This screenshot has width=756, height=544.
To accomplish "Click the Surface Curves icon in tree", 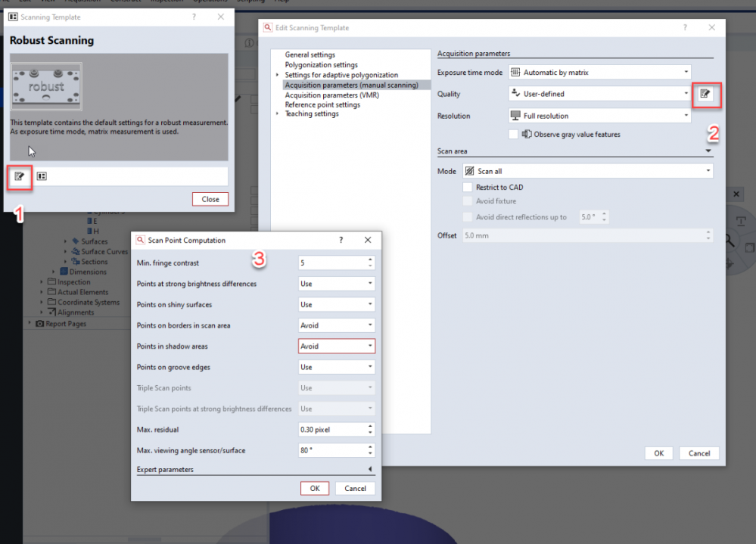I will 76,251.
